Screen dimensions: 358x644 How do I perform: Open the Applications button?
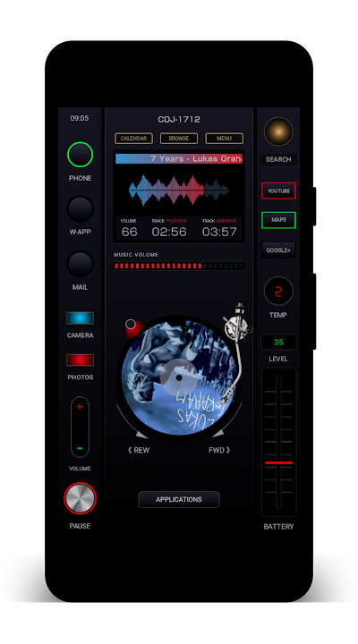pos(179,499)
